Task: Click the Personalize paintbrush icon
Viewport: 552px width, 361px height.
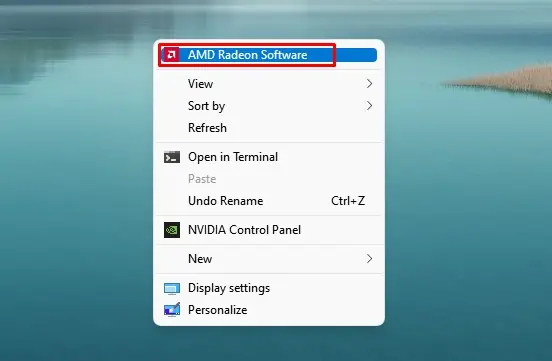Action: [172, 310]
